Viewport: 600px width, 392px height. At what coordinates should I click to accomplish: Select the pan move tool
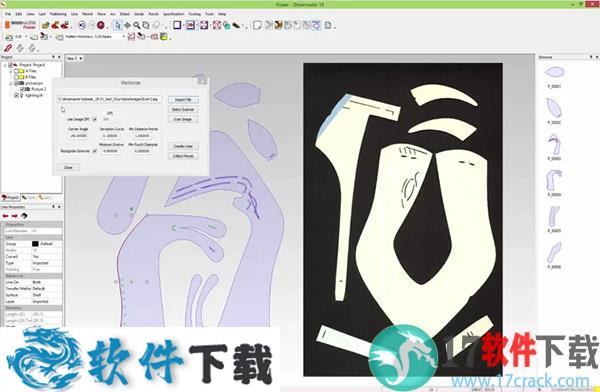(127, 25)
